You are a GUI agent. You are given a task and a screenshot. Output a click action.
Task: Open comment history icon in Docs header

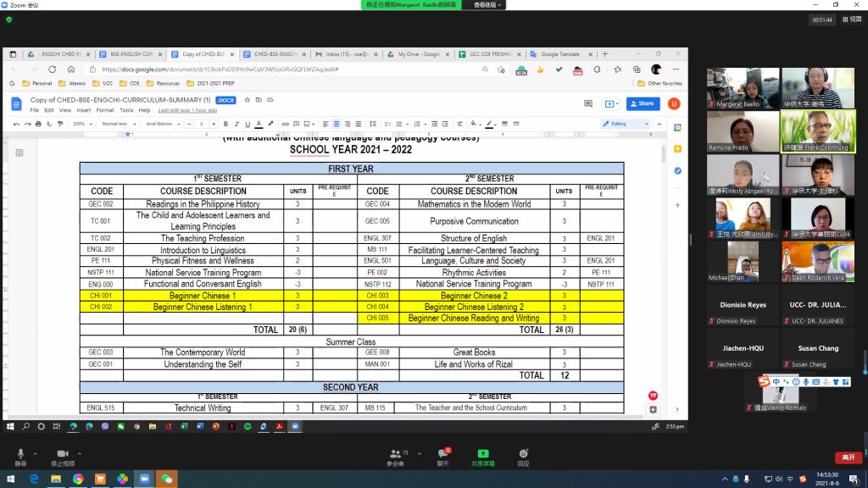(587, 103)
